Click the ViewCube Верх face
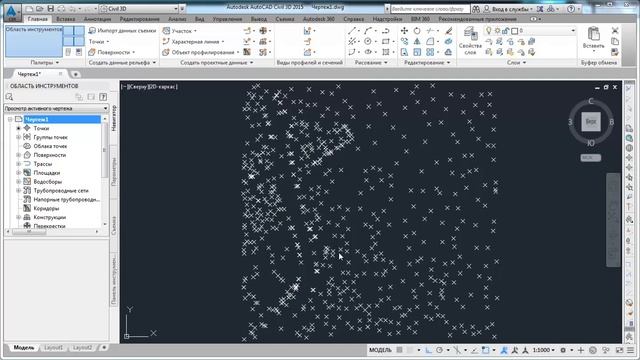 click(x=591, y=121)
